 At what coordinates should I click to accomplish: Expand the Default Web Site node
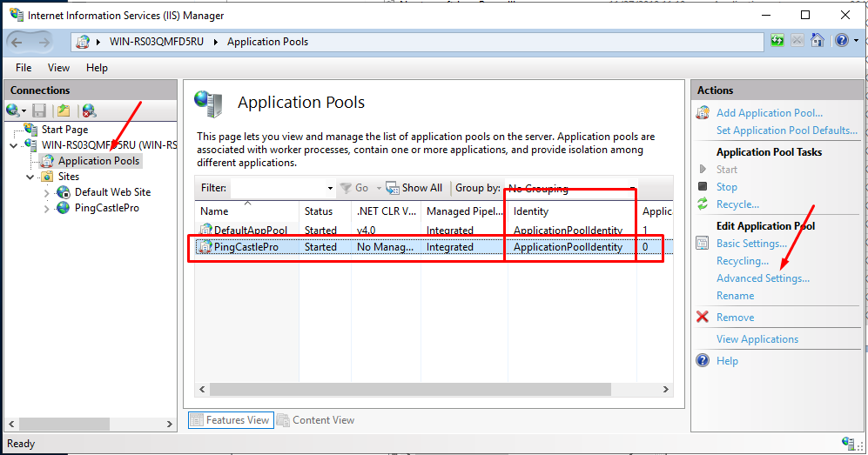pos(46,193)
